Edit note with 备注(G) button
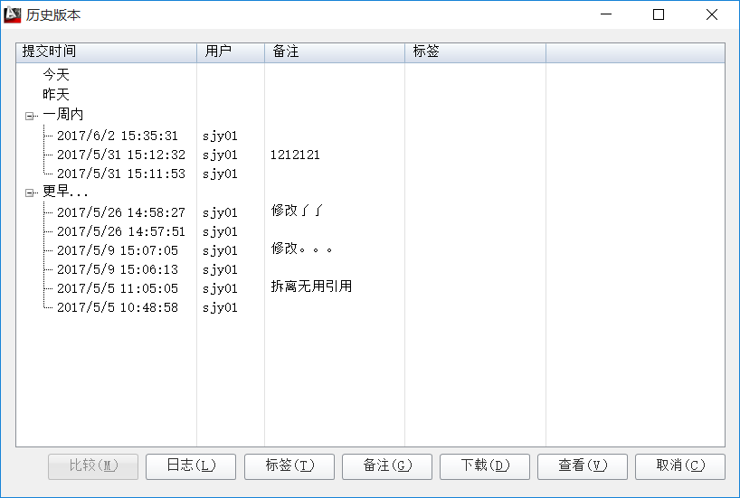The image size is (740, 498). [387, 466]
